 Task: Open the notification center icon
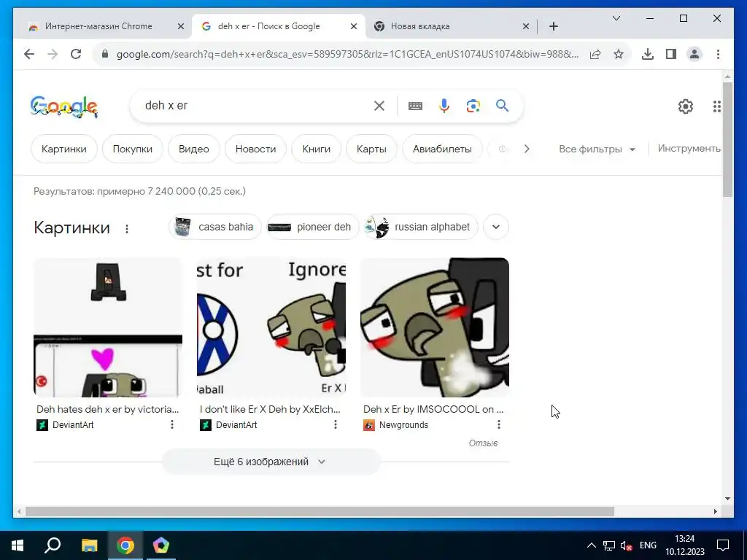point(723,545)
